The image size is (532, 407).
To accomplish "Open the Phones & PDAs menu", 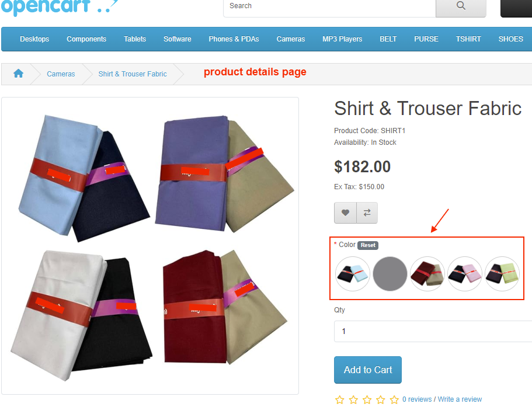I will coord(234,39).
